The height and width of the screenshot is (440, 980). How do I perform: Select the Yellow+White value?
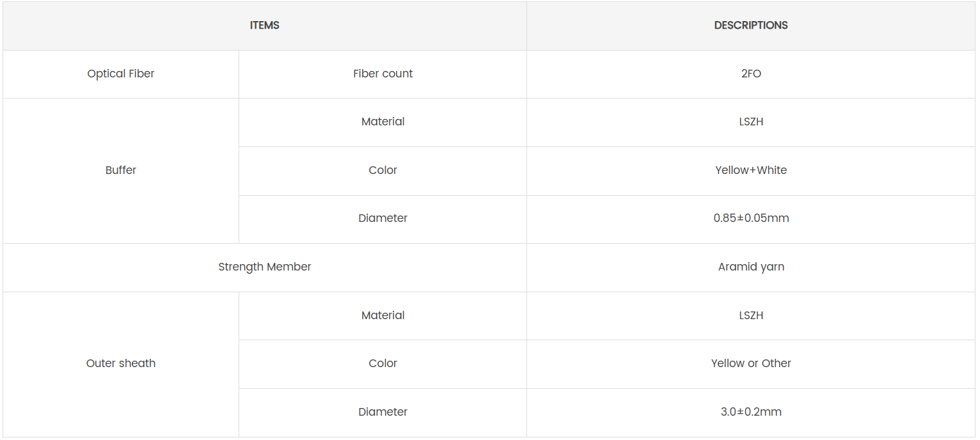tap(751, 170)
